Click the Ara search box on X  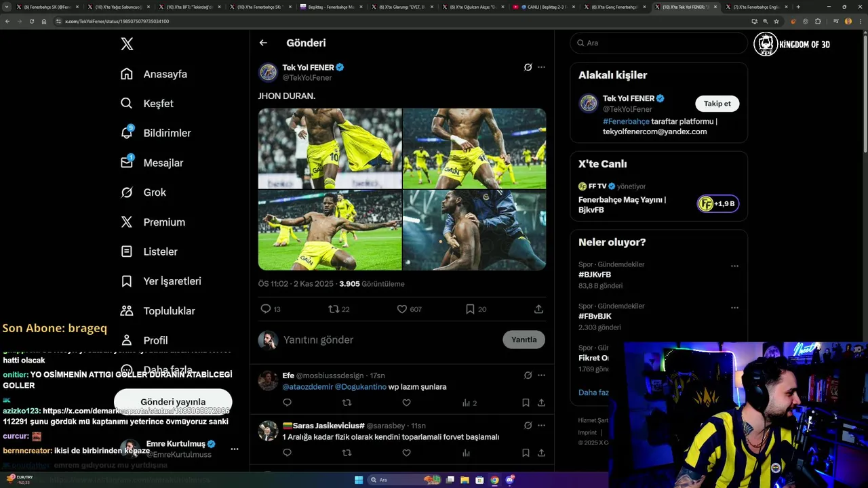point(658,43)
